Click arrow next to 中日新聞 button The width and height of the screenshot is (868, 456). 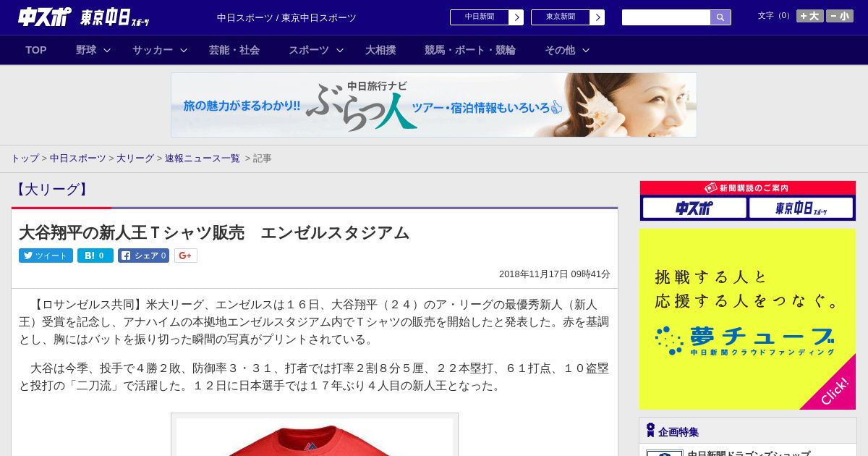[516, 17]
